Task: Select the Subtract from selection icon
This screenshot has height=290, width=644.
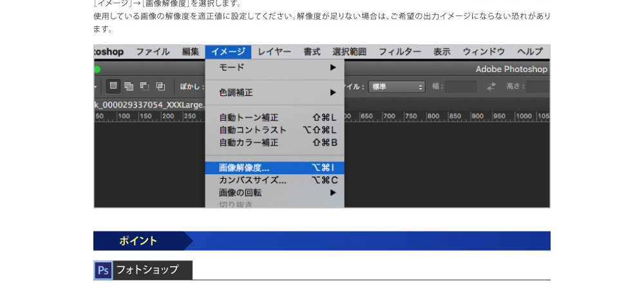Action: pyautogui.click(x=144, y=87)
